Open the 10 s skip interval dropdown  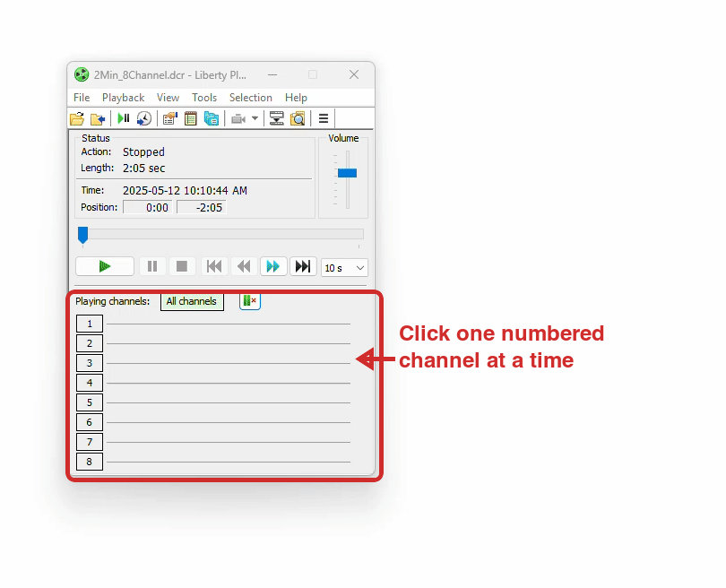[x=344, y=268]
